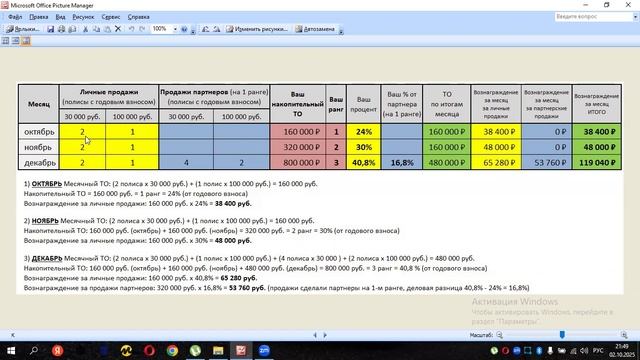Click the Undo arrow icon

pos(131,29)
